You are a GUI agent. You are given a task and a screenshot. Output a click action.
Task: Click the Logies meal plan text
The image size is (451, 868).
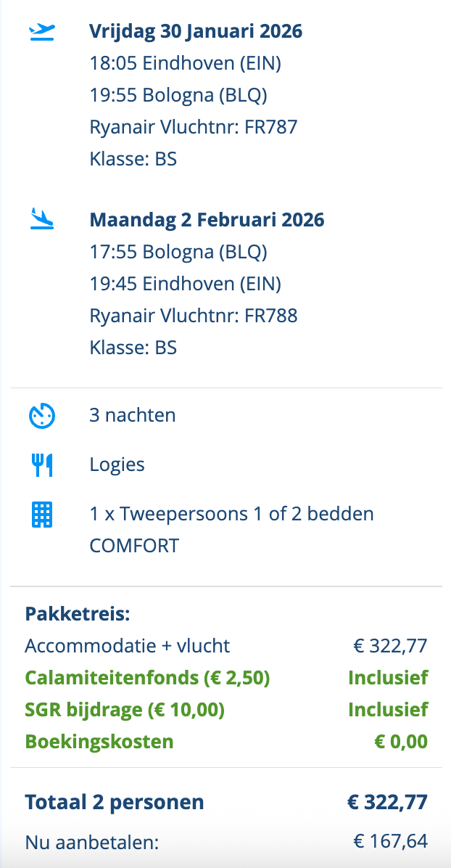tap(117, 464)
